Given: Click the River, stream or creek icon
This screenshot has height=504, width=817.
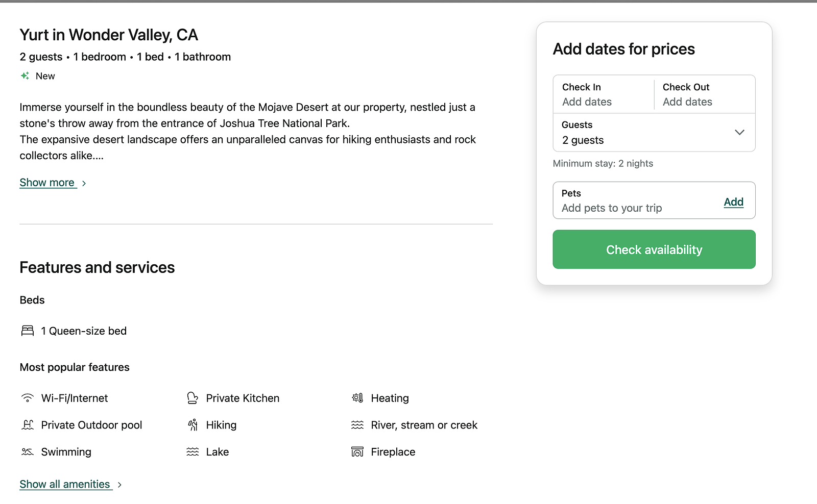Looking at the screenshot, I should 357,425.
